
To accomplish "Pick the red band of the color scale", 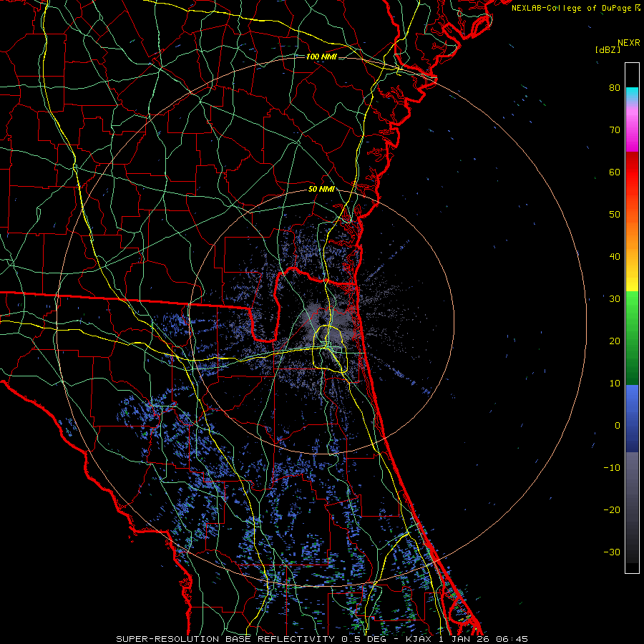I will (x=632, y=172).
